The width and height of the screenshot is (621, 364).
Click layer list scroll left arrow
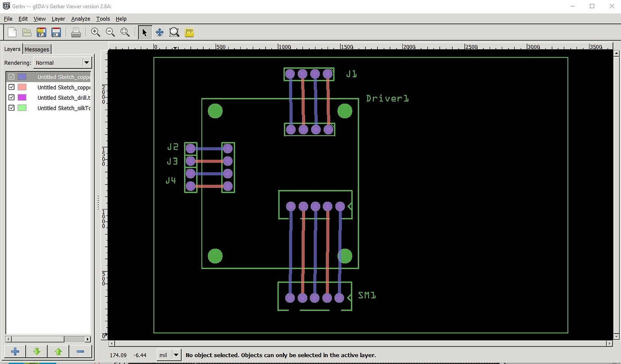pos(8,339)
